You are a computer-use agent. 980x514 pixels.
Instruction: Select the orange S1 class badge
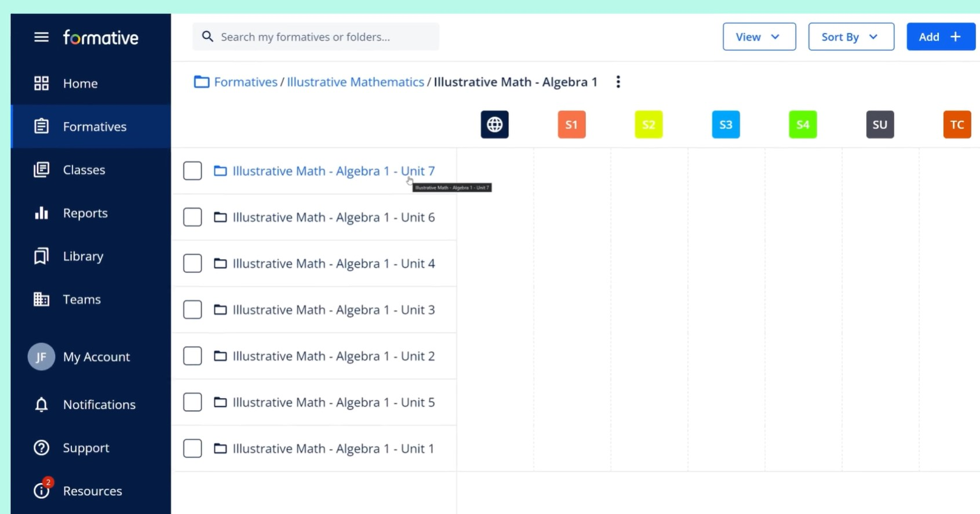[571, 125]
